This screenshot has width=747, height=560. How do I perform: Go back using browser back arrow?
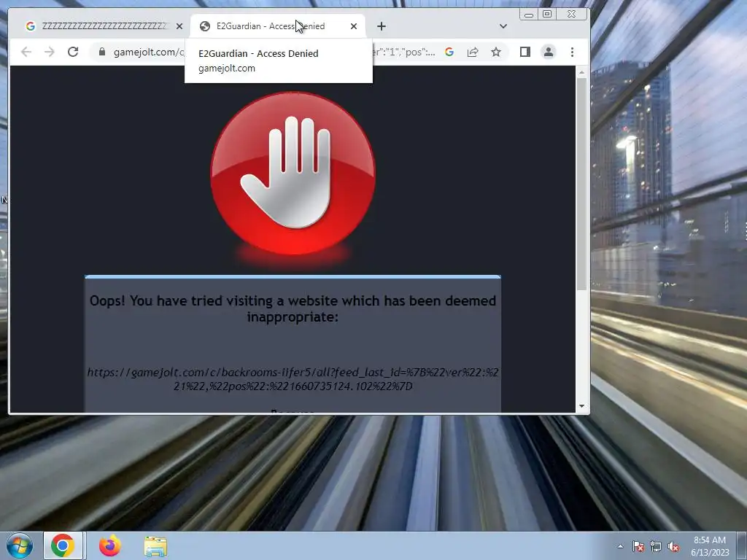tap(26, 52)
